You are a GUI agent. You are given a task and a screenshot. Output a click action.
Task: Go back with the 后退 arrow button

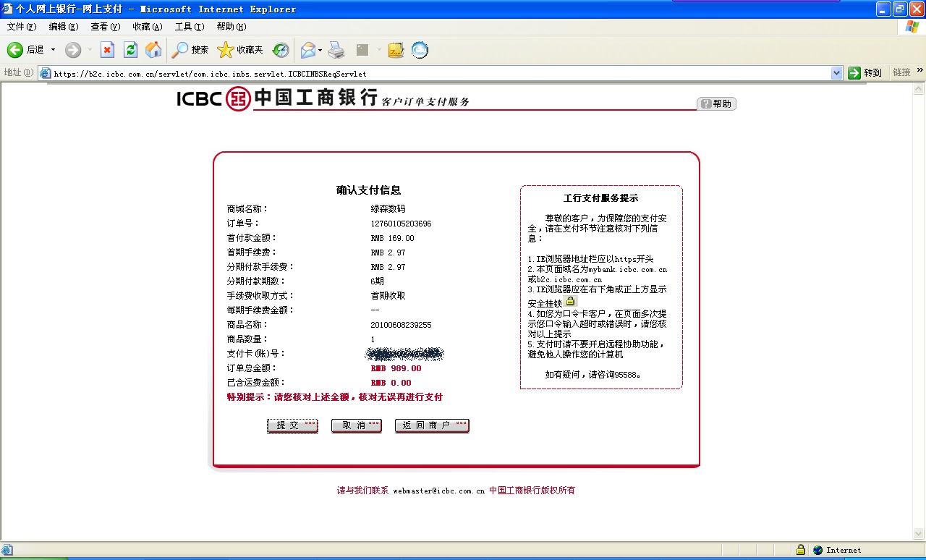[x=25, y=50]
